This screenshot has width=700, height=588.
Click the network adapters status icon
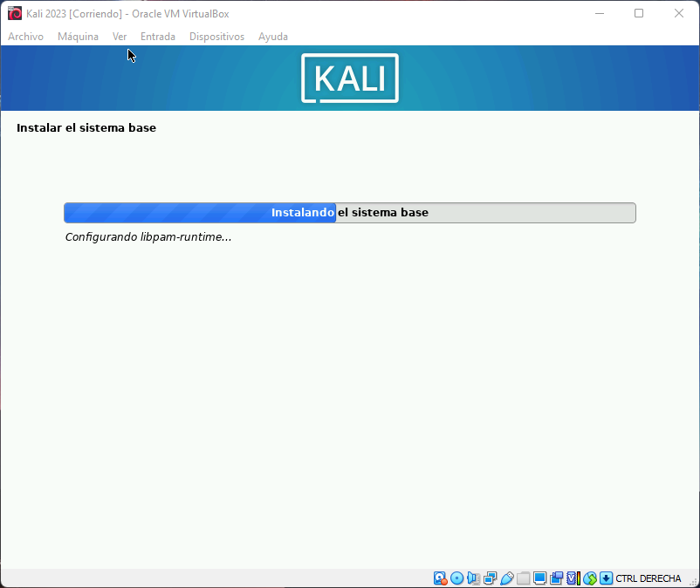(490, 578)
